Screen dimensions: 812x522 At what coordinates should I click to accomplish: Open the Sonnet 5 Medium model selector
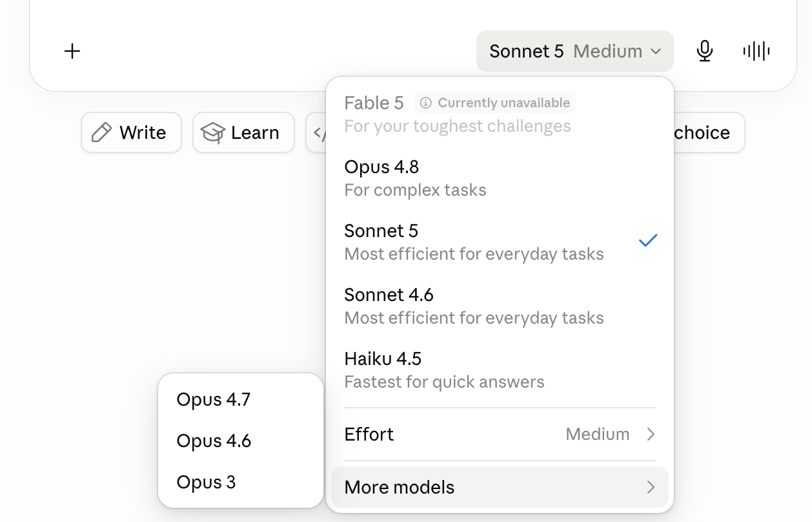[575, 51]
